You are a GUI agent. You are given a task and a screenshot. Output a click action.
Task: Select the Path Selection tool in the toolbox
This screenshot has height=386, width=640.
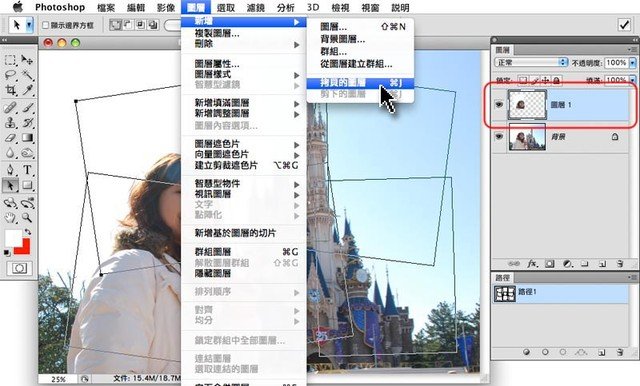click(x=10, y=185)
